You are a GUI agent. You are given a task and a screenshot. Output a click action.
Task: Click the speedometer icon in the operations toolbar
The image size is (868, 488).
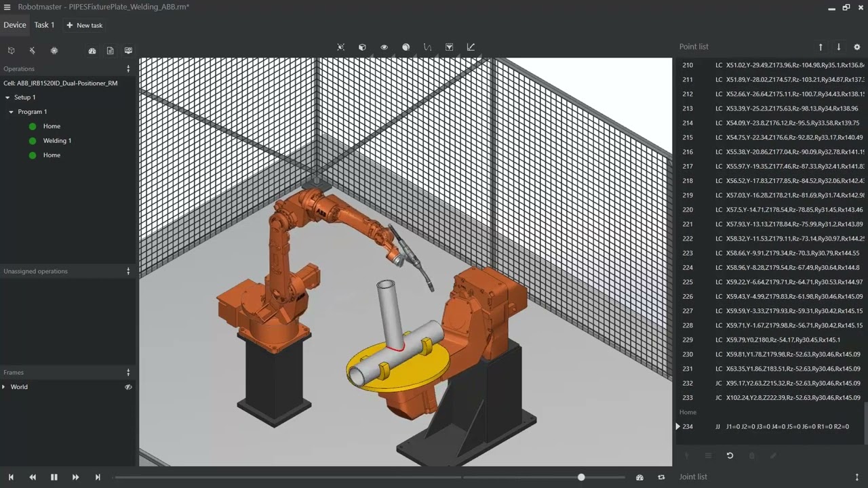point(92,51)
